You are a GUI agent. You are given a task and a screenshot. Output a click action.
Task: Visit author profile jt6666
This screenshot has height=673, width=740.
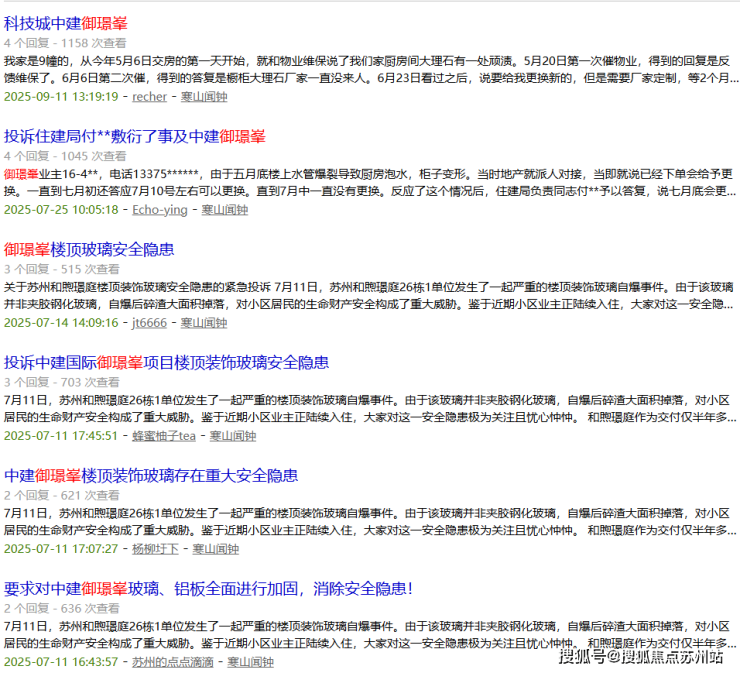click(x=149, y=323)
